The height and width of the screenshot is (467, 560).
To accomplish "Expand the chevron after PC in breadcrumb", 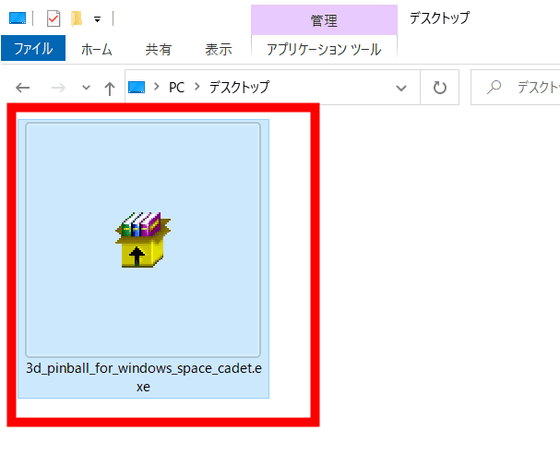I will click(x=197, y=87).
